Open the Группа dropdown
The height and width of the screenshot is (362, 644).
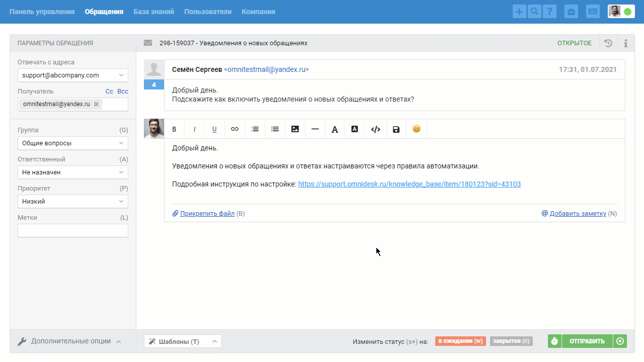pyautogui.click(x=73, y=143)
